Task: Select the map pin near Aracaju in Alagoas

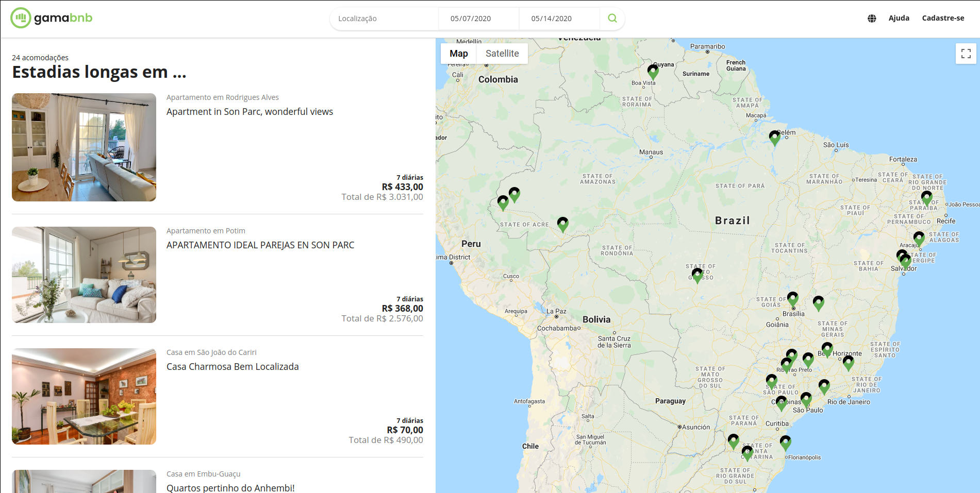Action: tap(919, 239)
